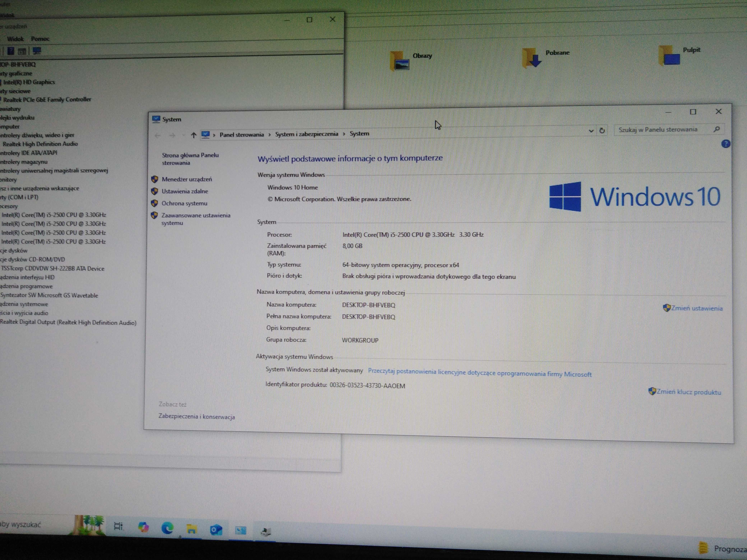Select last Intel Core i5-2500 CPU entry
The image size is (747, 560).
tap(53, 242)
